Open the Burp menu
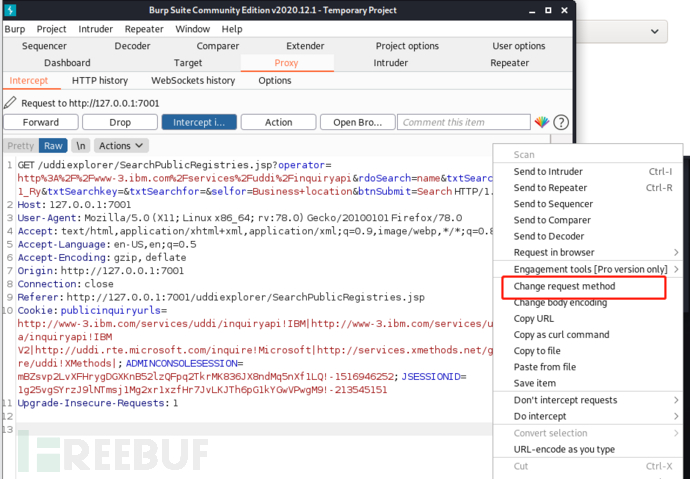Screen dimensions: 690x479 pos(15,29)
